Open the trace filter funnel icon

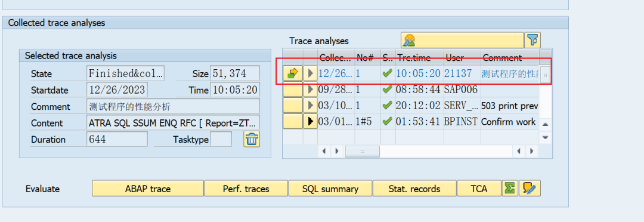click(532, 41)
